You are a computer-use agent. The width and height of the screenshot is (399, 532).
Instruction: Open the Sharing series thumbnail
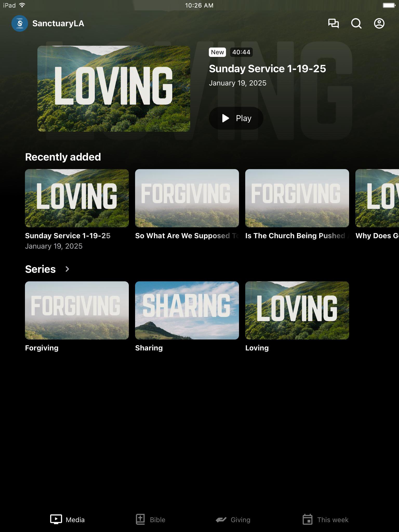pos(187,310)
